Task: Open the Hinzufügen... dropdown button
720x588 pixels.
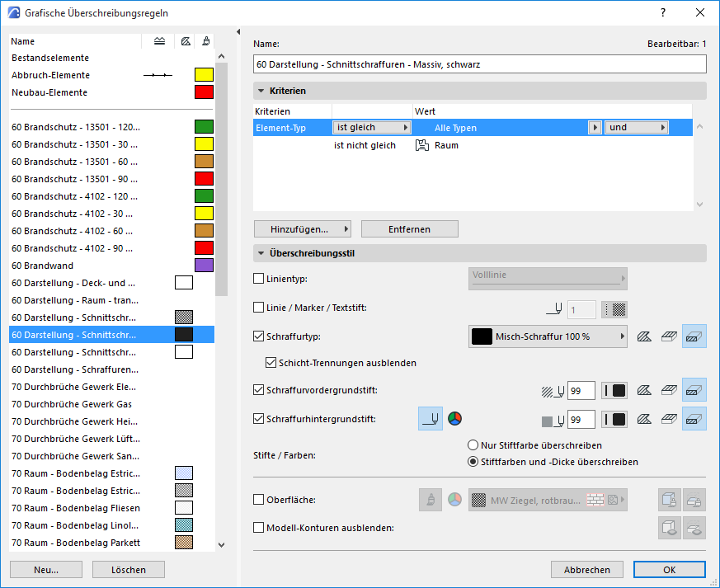Action: pos(303,229)
